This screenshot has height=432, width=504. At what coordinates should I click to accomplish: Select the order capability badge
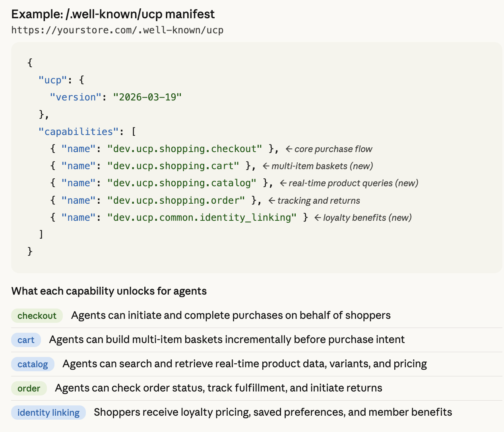click(x=29, y=388)
